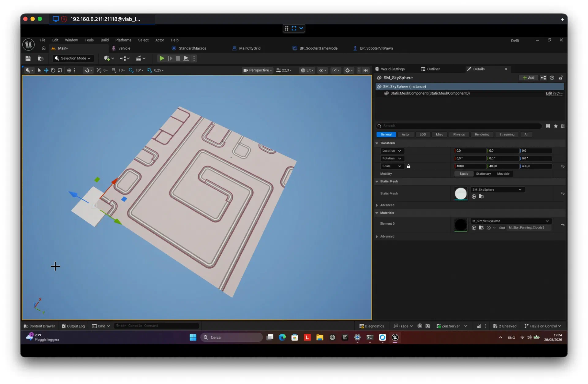Toggle the Details panel lock icon
This screenshot has height=384, width=588.
coord(560,78)
